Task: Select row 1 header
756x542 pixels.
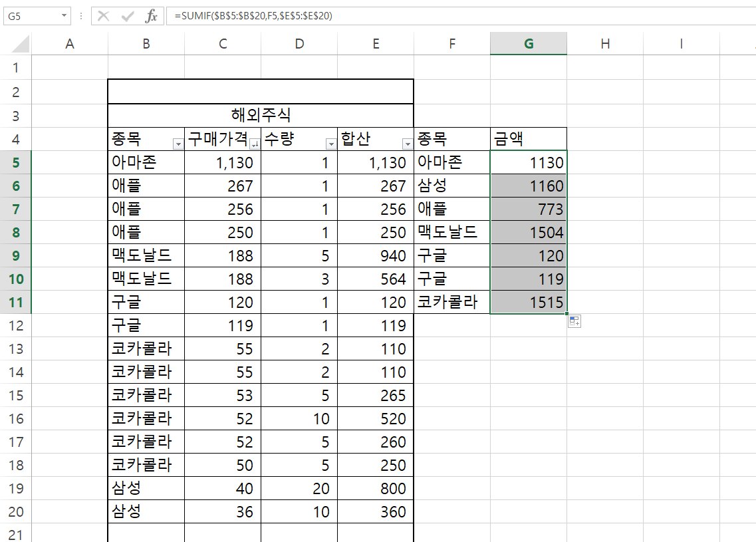Action: (x=16, y=68)
